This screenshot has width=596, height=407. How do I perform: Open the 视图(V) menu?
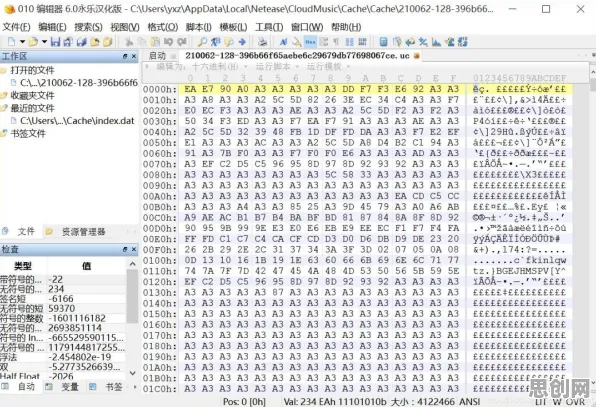tap(125, 27)
